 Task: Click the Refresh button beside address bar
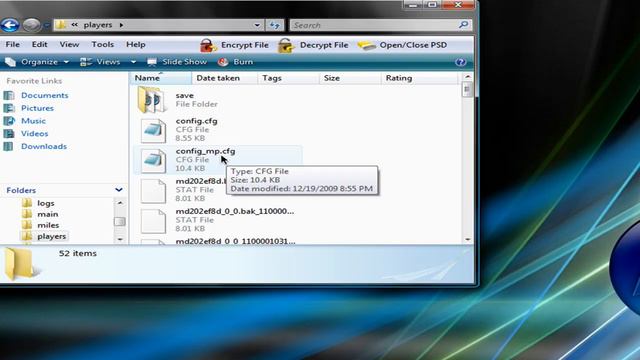[x=275, y=25]
